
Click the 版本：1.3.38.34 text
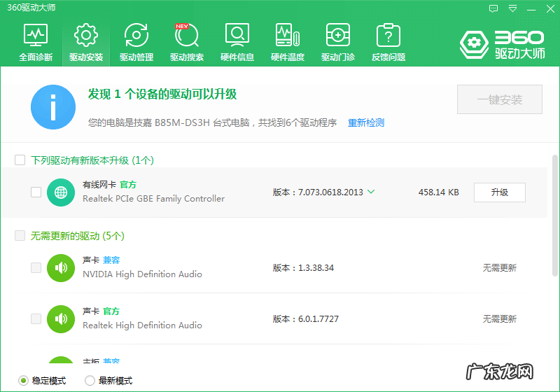(x=303, y=268)
